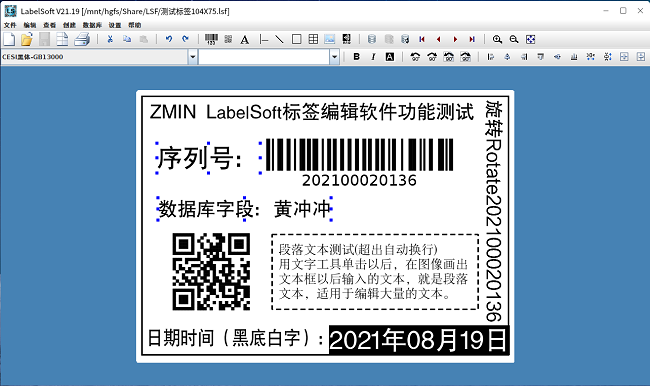Viewport: 650px width, 386px height.
Task: Select the horizontal/vertical line tool
Action: point(263,39)
